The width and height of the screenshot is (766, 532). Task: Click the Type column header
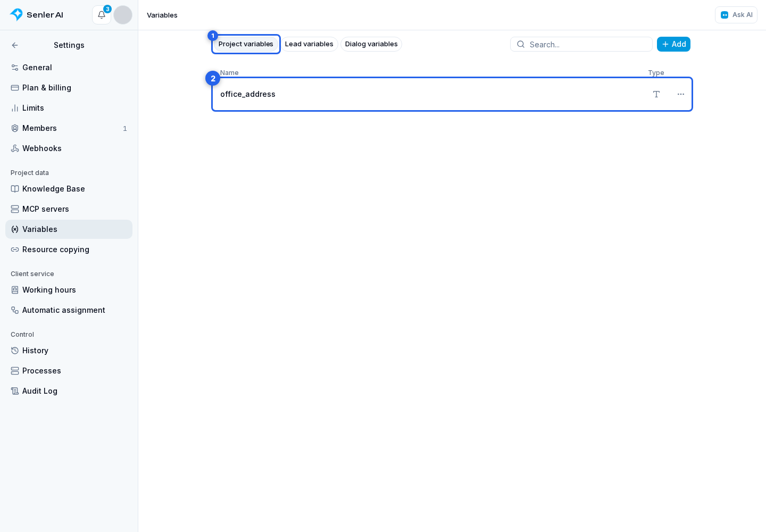tap(656, 73)
